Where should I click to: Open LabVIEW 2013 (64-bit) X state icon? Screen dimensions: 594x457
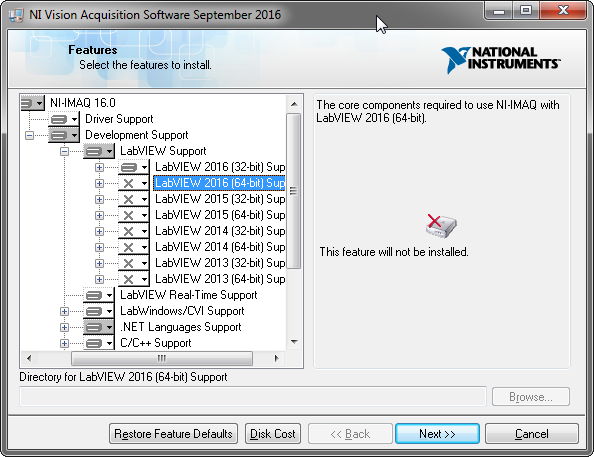(134, 279)
